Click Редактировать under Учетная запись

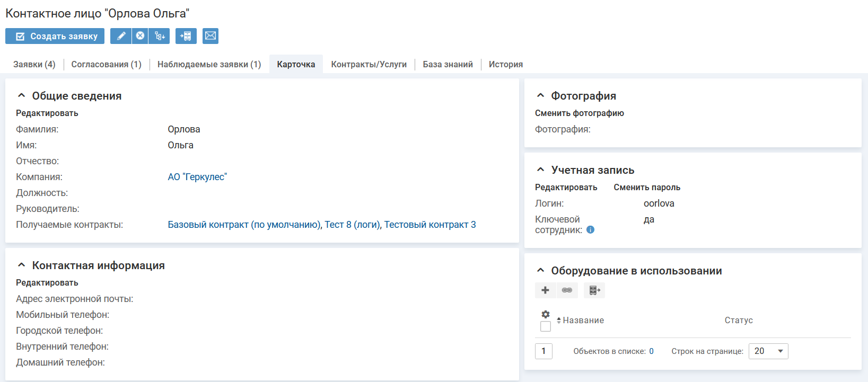coord(566,188)
